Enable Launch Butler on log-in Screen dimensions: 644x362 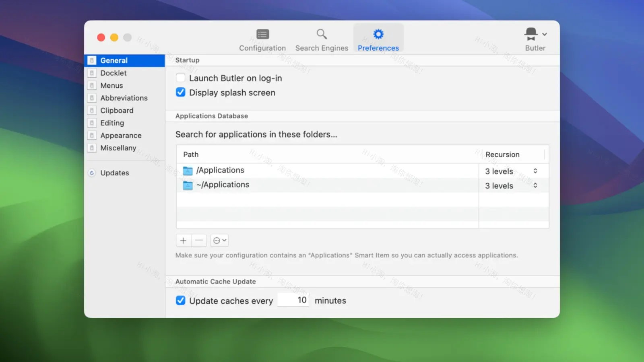point(180,77)
